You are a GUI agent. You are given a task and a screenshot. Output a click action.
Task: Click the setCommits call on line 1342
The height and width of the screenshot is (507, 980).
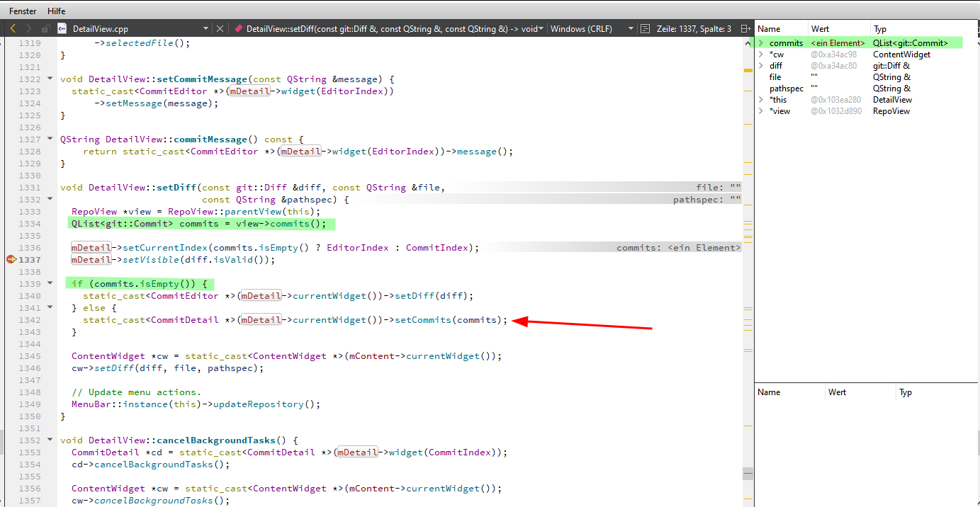coord(423,320)
